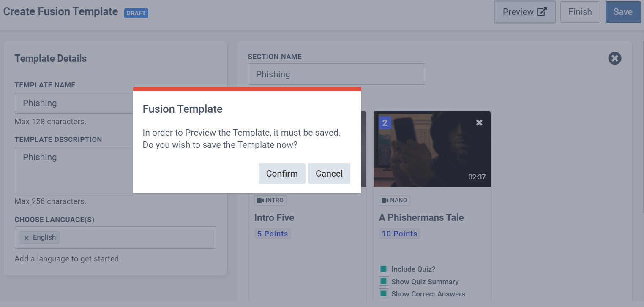
Task: Click the Save button in header
Action: tap(623, 12)
